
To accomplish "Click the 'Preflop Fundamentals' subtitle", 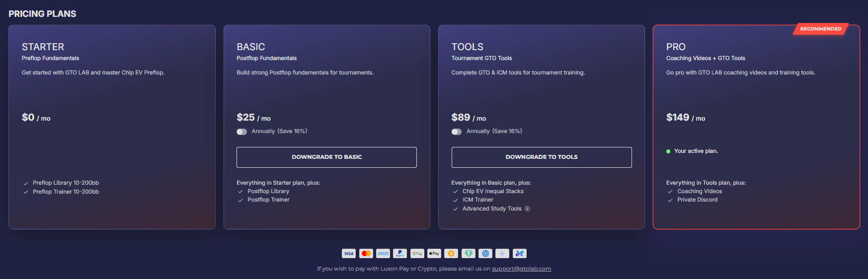I will pos(50,58).
